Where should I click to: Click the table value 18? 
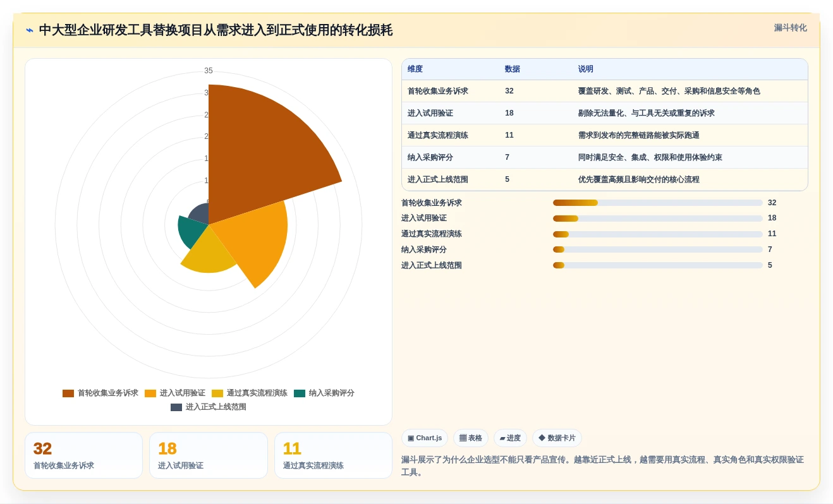pos(509,113)
